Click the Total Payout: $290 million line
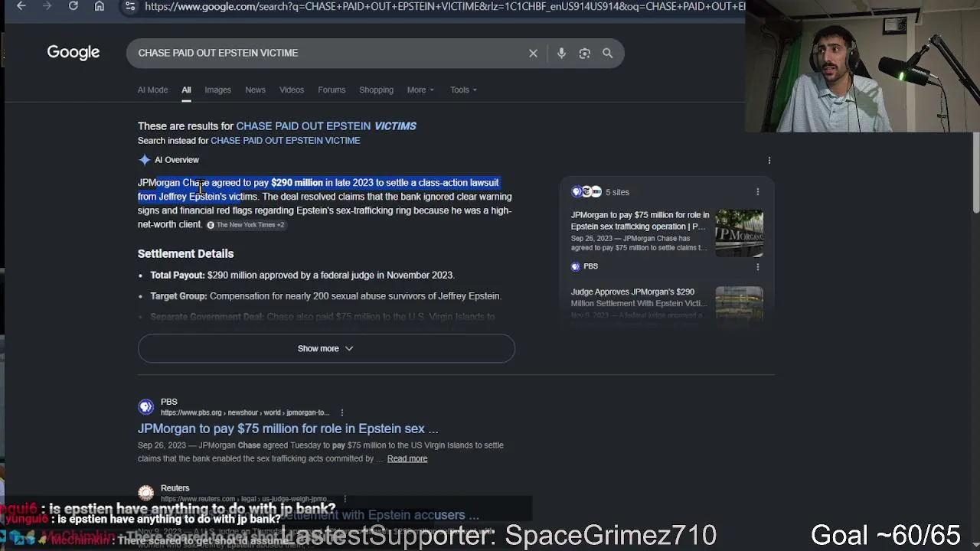The image size is (980, 551). click(x=302, y=275)
